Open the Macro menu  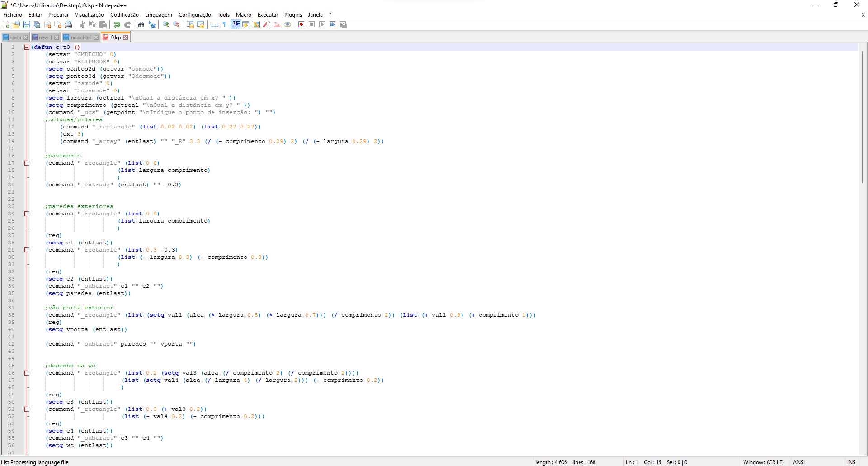(244, 15)
